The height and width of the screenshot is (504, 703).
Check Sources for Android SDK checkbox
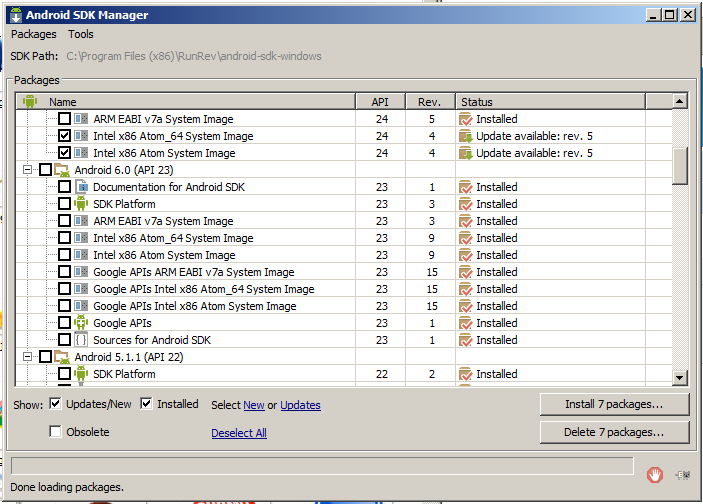coord(65,340)
